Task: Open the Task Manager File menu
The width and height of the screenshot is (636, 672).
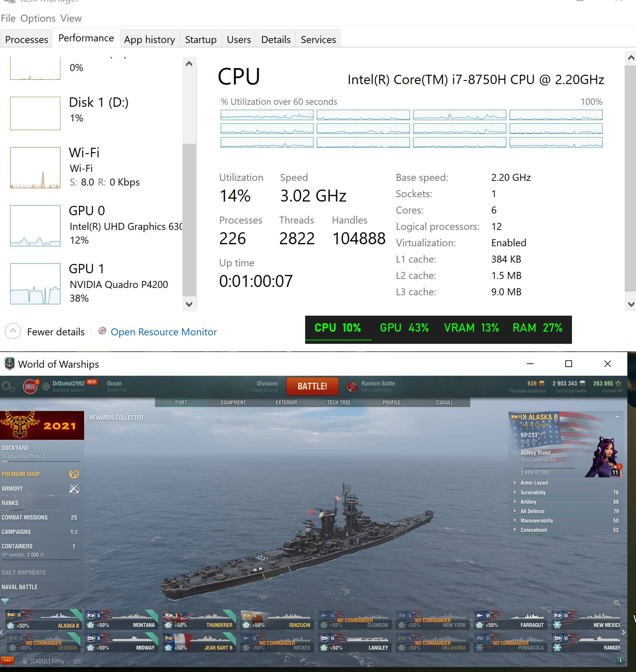Action: tap(8, 18)
